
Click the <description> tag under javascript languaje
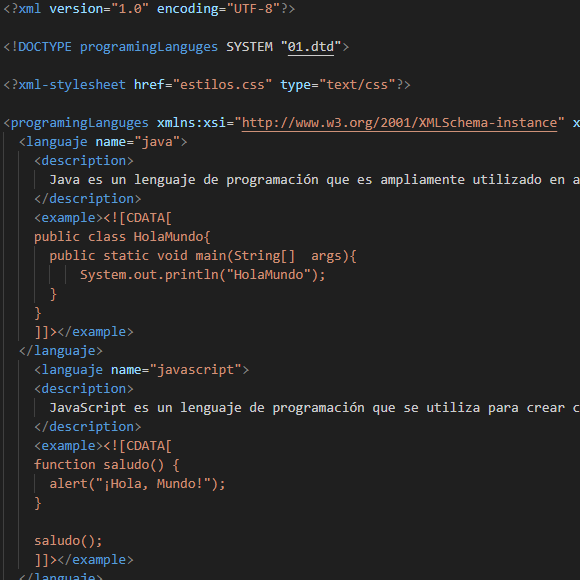coord(84,389)
